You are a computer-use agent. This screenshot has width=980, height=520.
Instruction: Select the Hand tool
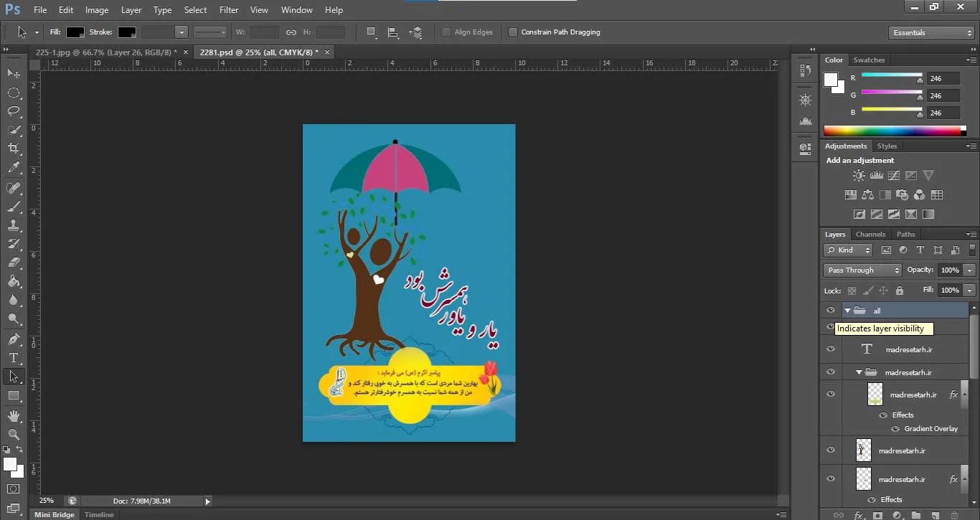(x=14, y=415)
